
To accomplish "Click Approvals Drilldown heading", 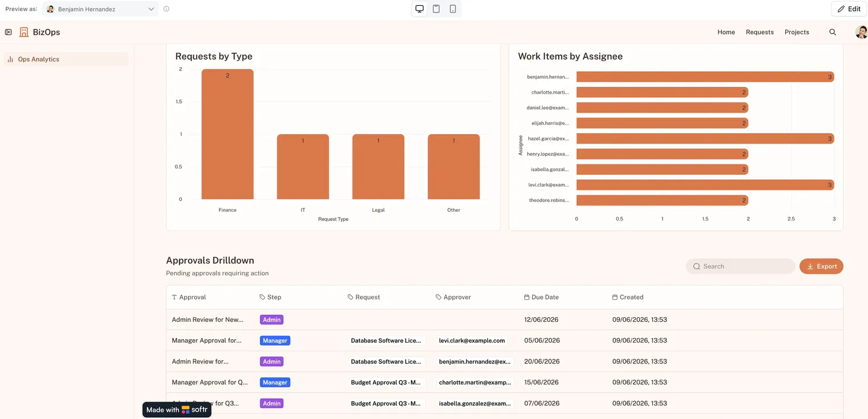I will 210,260.
